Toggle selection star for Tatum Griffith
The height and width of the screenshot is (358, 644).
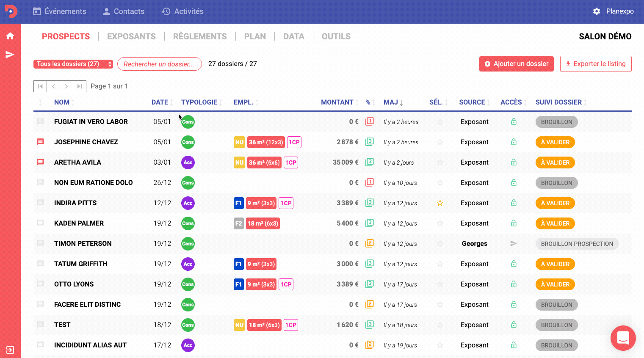coord(440,264)
